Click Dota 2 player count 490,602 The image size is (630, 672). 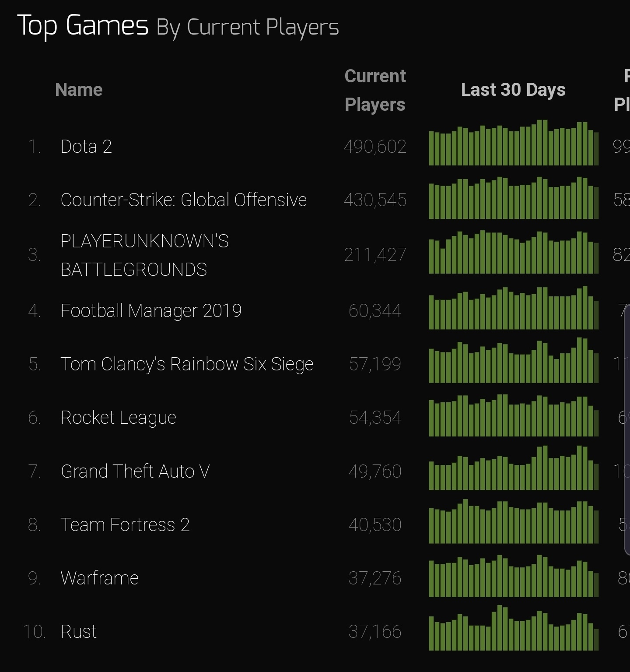tap(375, 147)
